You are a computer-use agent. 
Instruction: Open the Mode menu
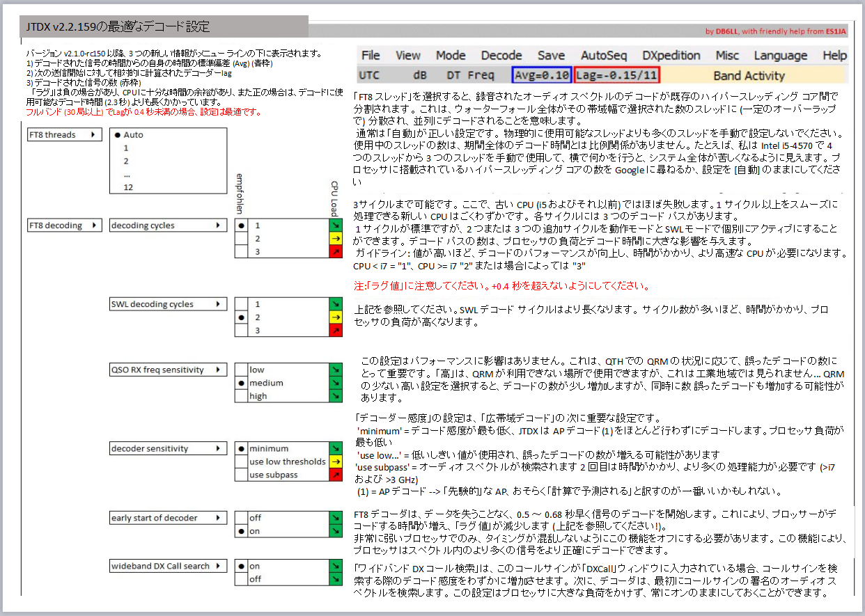click(x=451, y=56)
